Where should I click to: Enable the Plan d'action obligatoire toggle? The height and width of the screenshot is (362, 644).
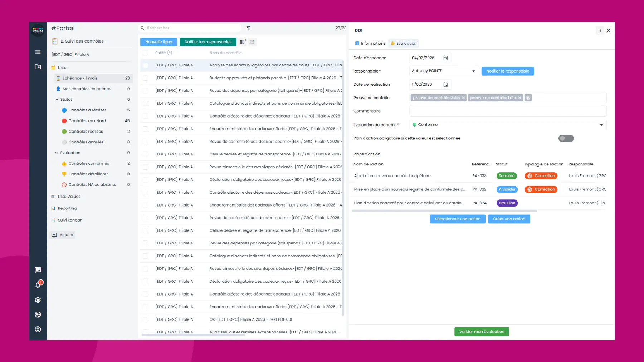[x=566, y=138]
